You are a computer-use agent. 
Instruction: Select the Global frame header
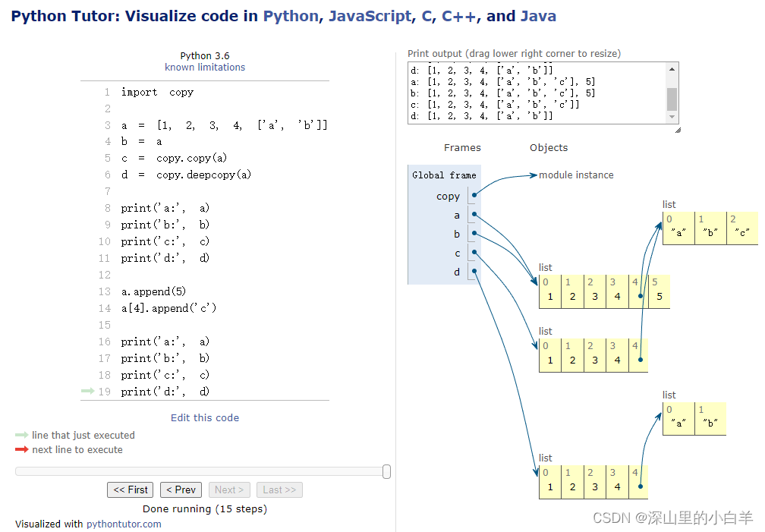pos(444,175)
